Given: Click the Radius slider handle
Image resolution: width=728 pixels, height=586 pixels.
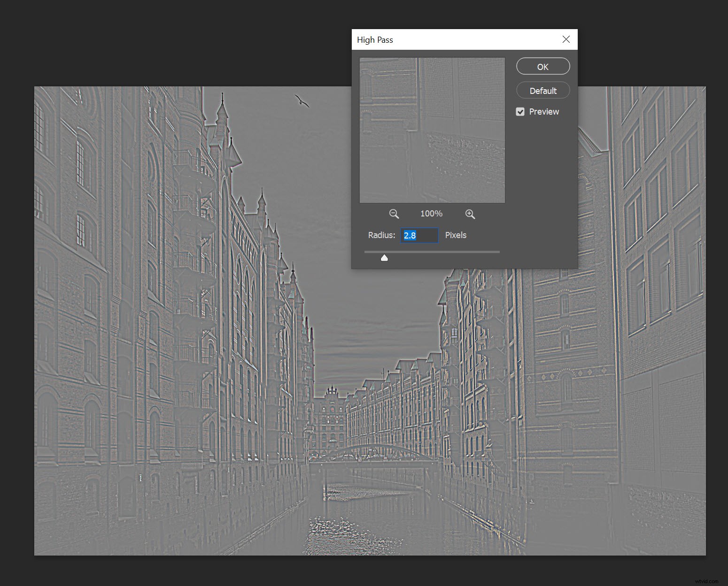Looking at the screenshot, I should coord(384,257).
